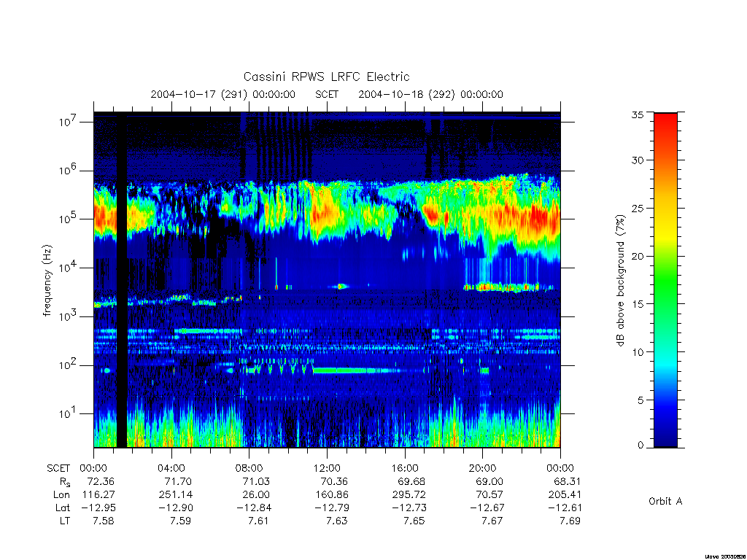Screen dimensions: 747x560
Task: Click the '08:00' time axis label
Action: pos(249,468)
